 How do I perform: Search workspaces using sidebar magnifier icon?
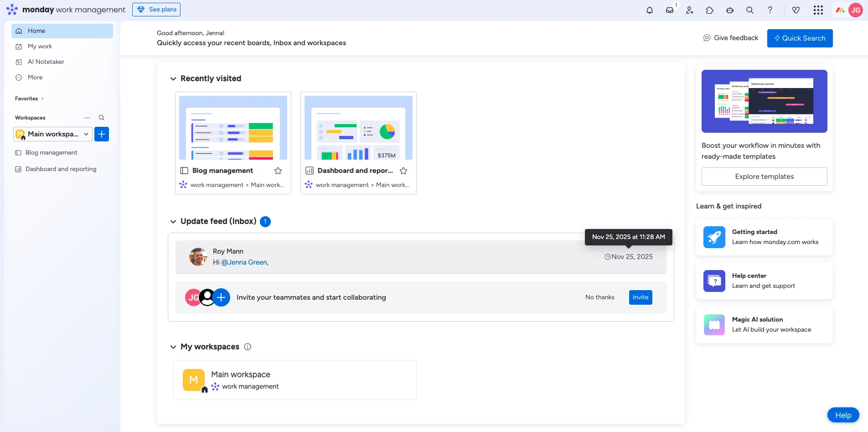tap(102, 118)
